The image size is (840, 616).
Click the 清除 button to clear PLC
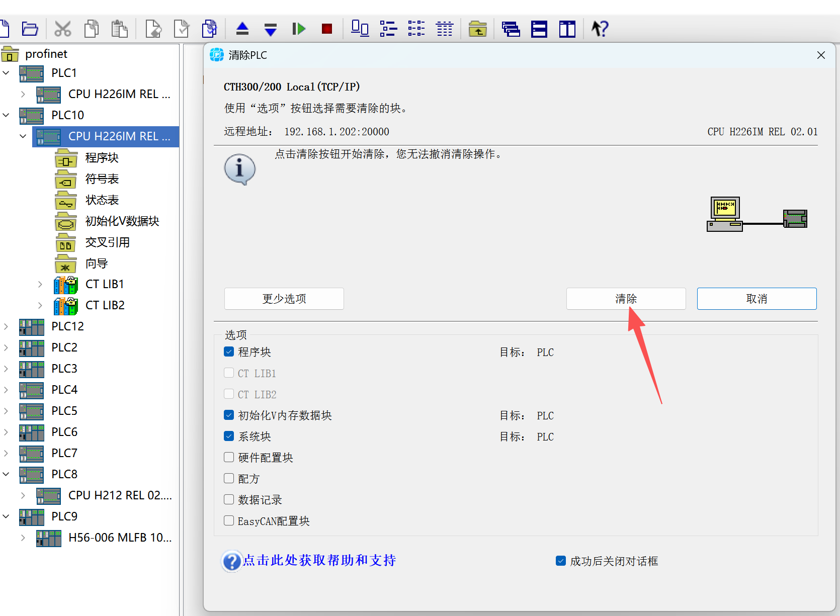click(x=626, y=299)
